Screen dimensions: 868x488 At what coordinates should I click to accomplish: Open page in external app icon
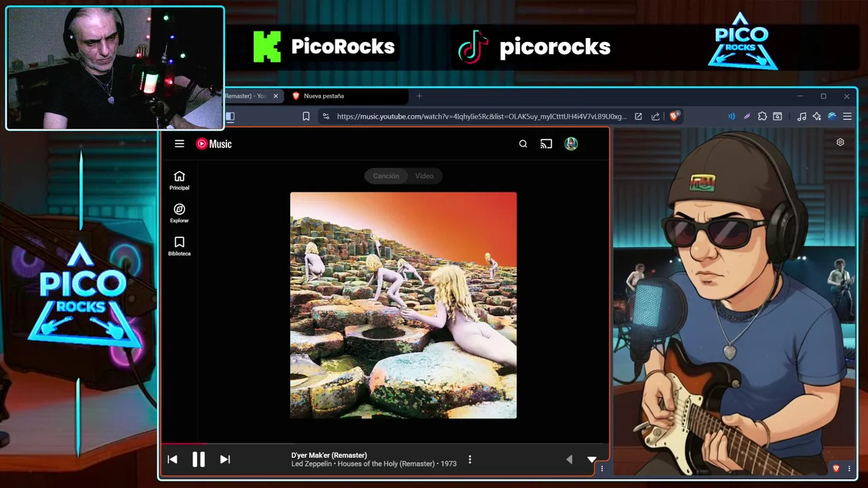tap(638, 117)
